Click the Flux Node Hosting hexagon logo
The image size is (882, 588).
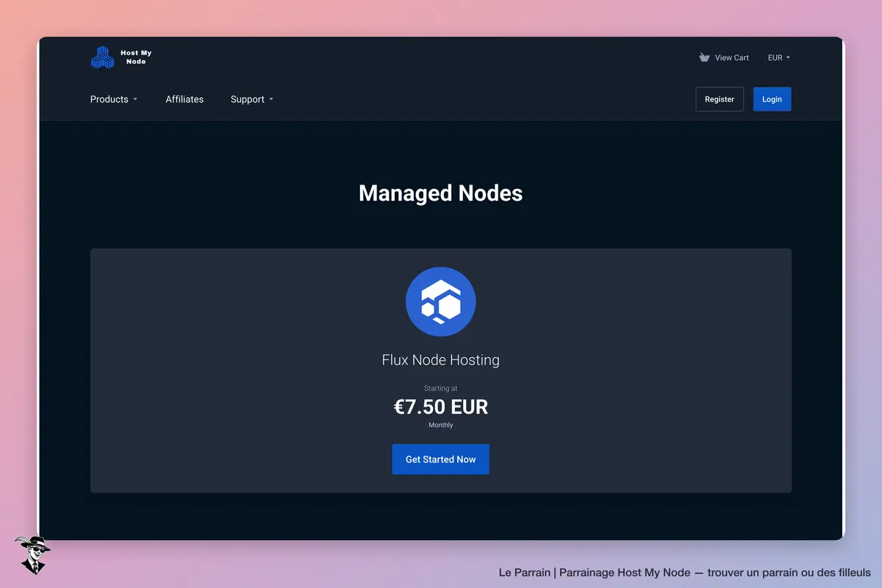(441, 302)
